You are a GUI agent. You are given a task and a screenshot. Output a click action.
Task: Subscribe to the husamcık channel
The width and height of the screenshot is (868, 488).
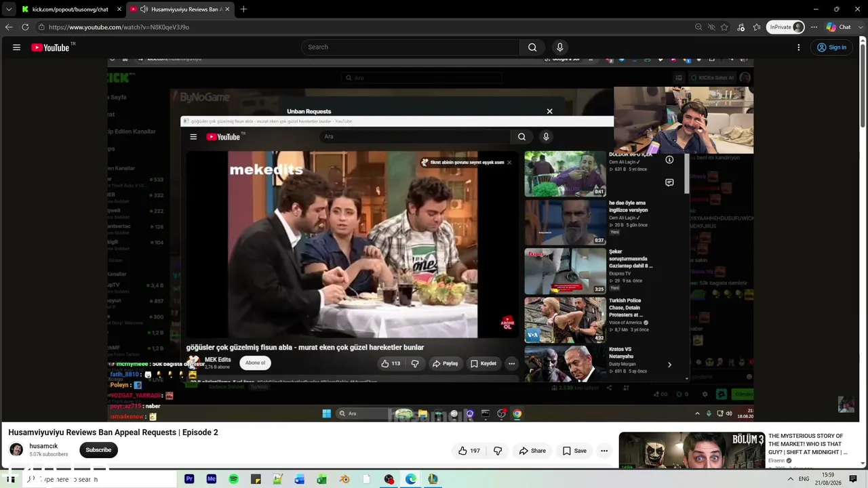tap(98, 450)
